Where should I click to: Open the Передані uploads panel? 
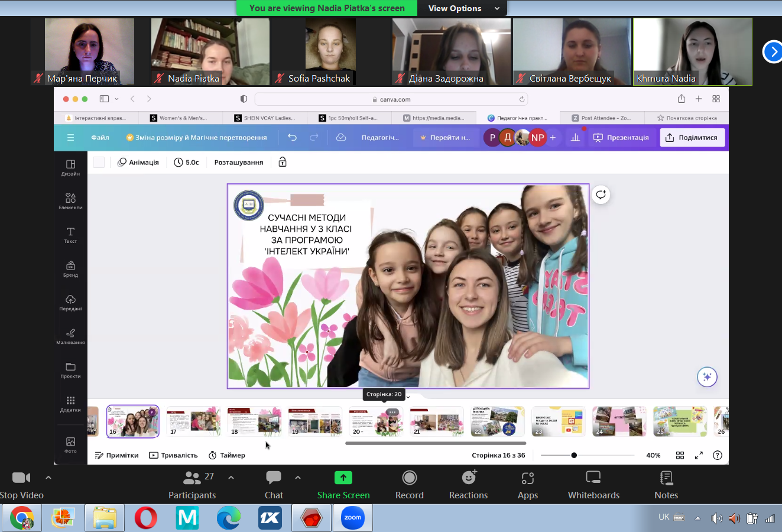click(70, 303)
